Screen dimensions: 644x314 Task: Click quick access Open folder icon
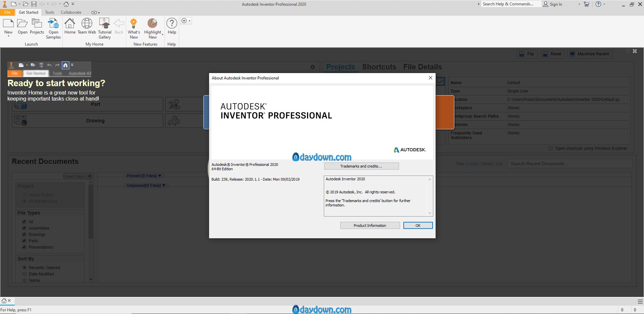pos(26,4)
